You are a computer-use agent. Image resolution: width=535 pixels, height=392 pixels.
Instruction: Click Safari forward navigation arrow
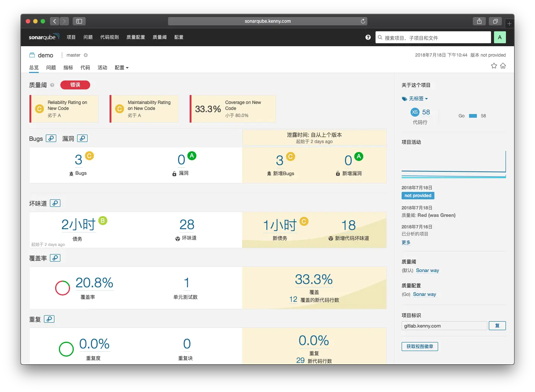pos(64,21)
